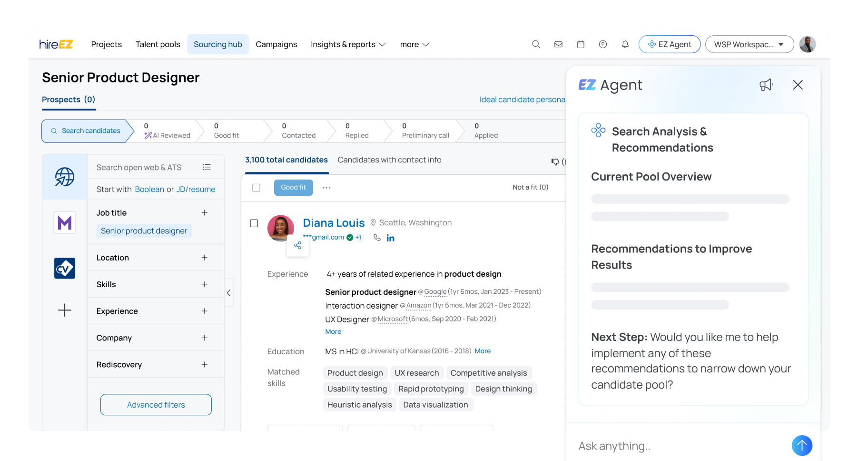Click the blue Good fit button
This screenshot has height=461, width=868.
point(294,188)
